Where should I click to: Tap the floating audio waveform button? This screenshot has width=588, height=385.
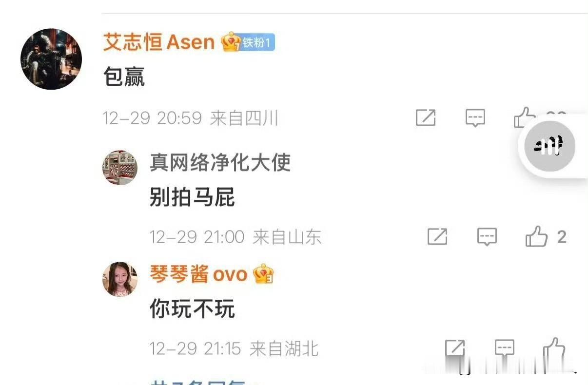[549, 146]
